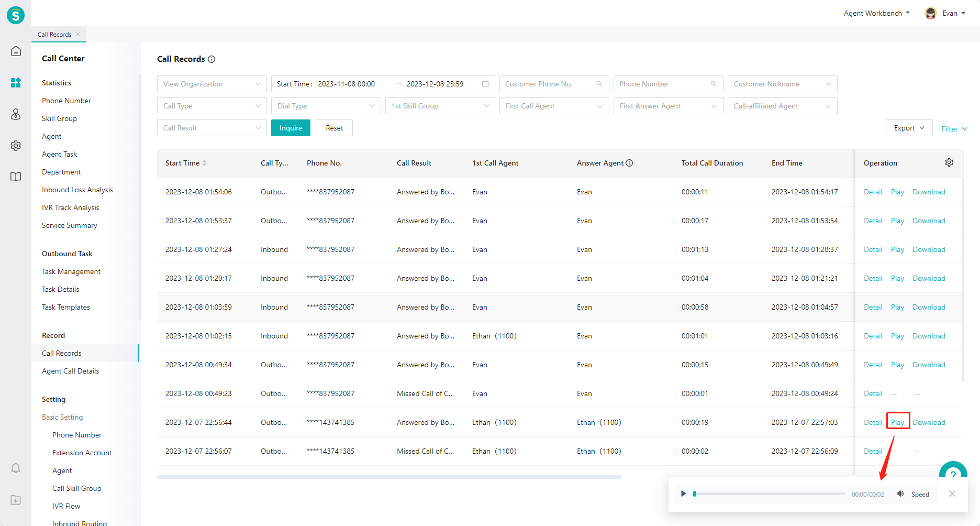Viewport: 980px width, 526px height.
Task: Close the Call Records tab
Action: pos(78,34)
